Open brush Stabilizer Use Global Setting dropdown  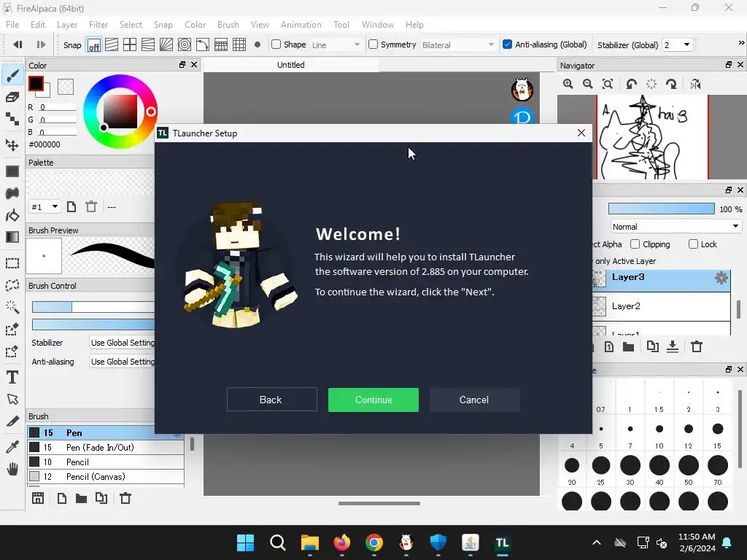tap(123, 343)
